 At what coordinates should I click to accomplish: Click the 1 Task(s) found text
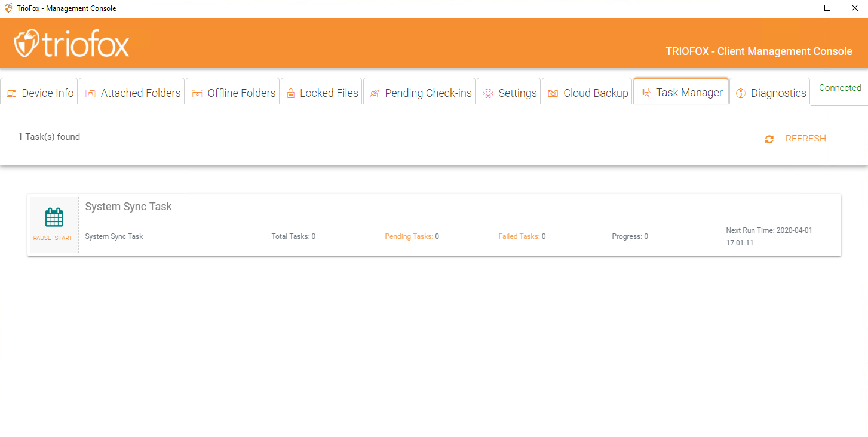pos(49,137)
